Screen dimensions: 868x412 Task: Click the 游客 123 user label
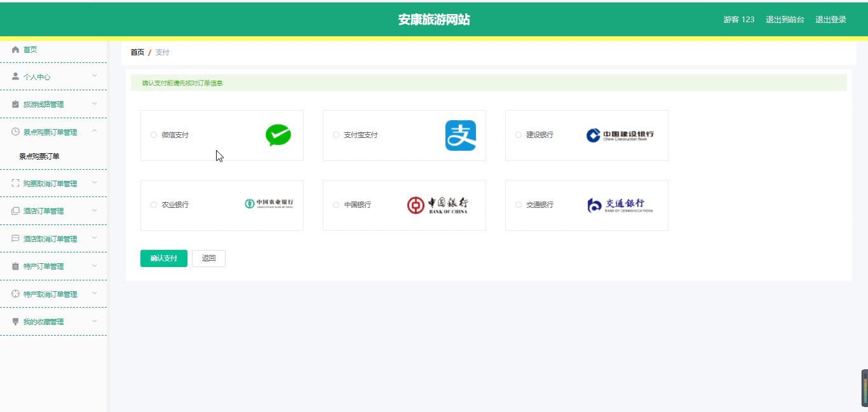coord(739,20)
